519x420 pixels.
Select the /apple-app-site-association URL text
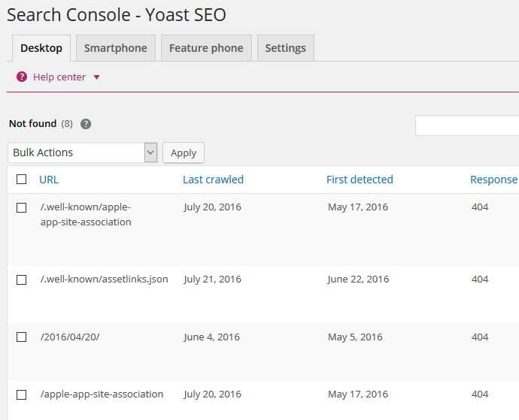point(102,394)
